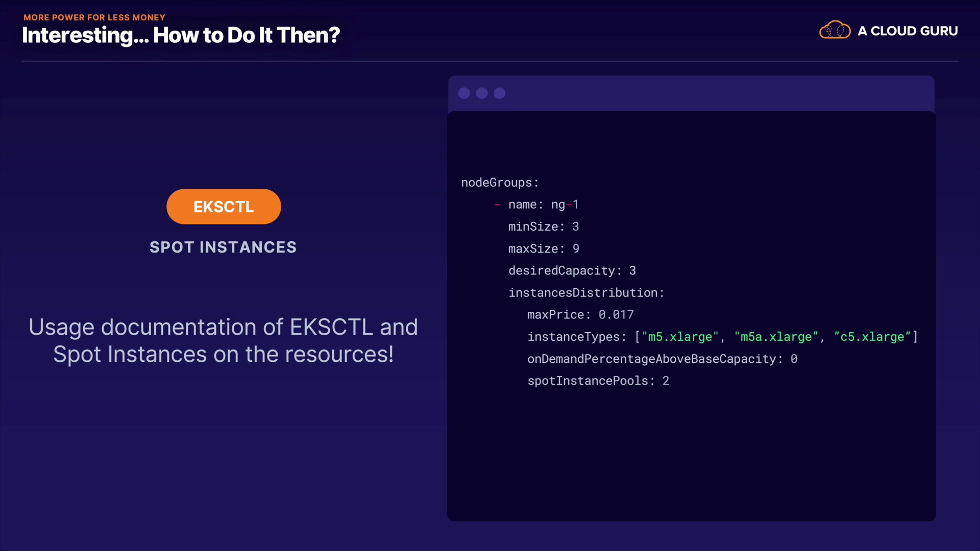This screenshot has height=551, width=980.
Task: Click the instancesDistribution key
Action: click(583, 293)
